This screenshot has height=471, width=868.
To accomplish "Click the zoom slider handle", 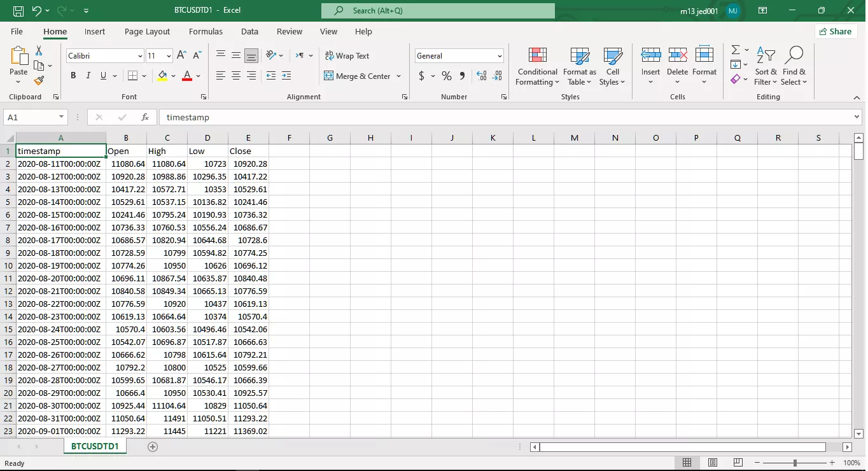I will tap(795, 463).
